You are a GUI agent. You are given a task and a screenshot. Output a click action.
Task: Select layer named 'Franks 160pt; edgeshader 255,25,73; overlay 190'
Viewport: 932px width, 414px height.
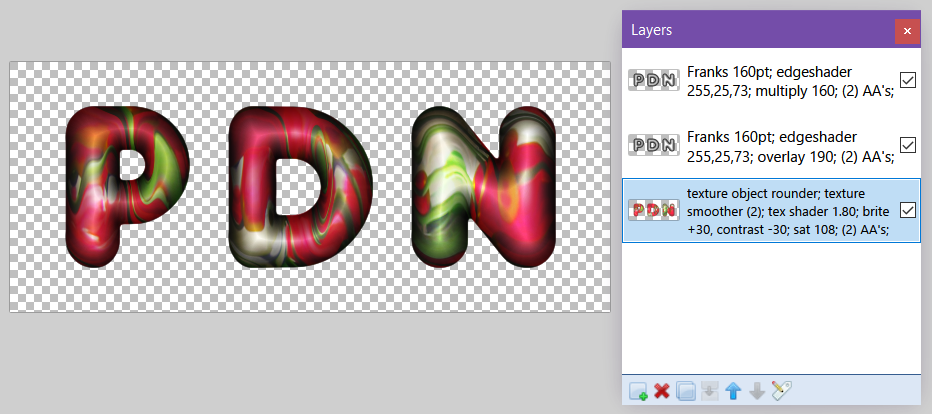point(771,145)
